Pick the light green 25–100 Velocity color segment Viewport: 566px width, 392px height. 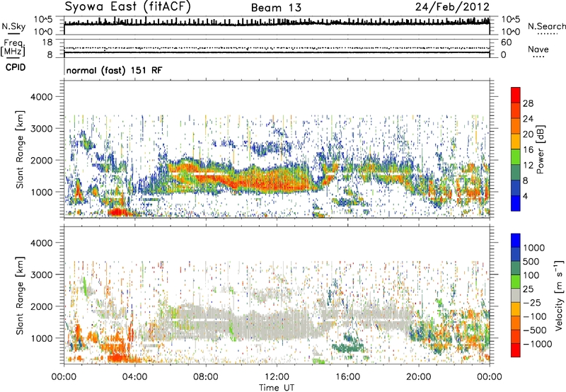[516, 282]
